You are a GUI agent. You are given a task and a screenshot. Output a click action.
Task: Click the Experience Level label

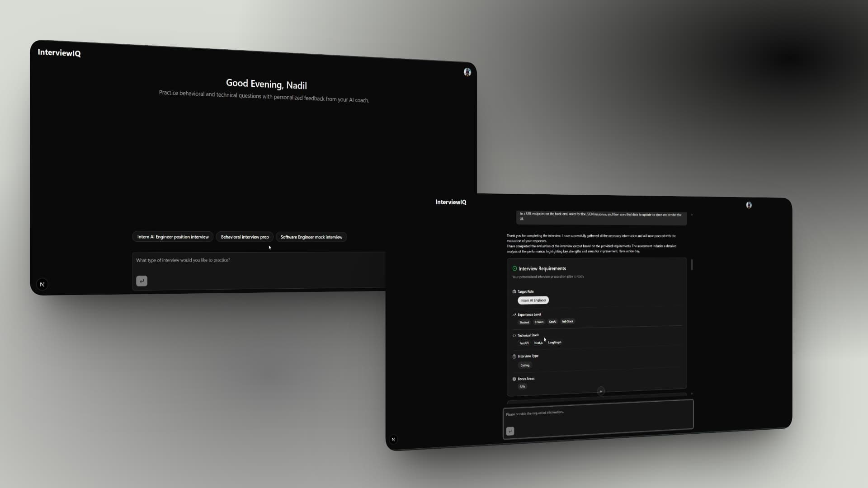point(529,314)
